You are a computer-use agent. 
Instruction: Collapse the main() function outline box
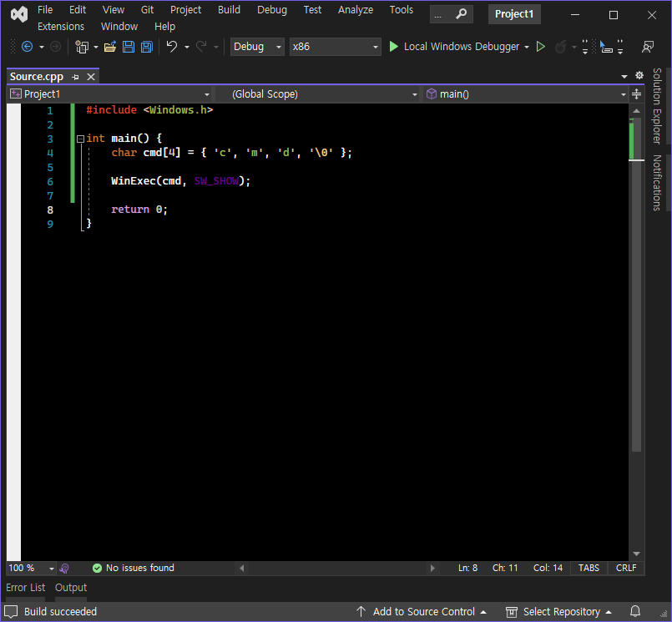pos(80,139)
